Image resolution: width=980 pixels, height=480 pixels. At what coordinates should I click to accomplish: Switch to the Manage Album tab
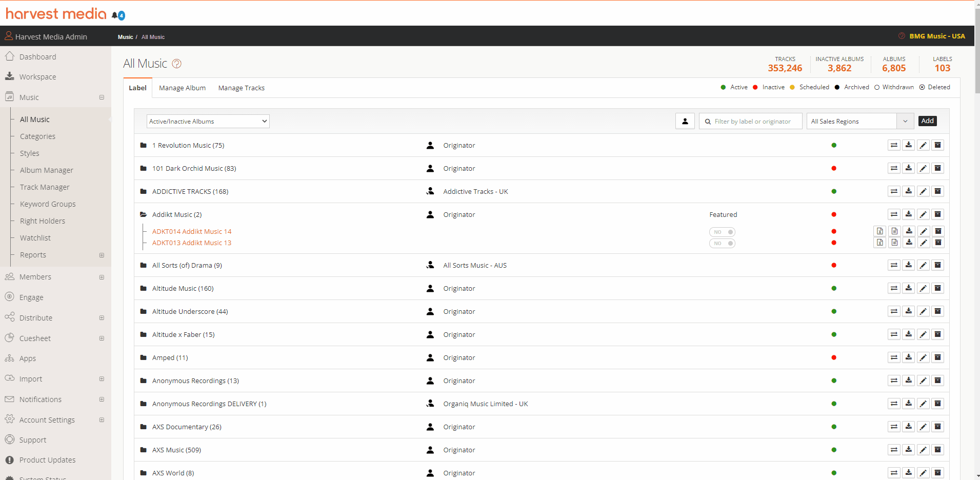click(x=182, y=88)
